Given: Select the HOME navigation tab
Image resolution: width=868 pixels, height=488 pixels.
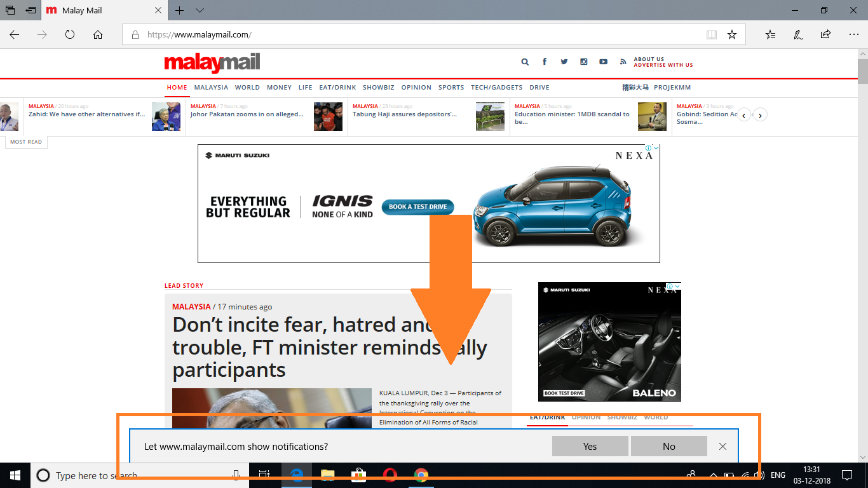Looking at the screenshot, I should 177,88.
